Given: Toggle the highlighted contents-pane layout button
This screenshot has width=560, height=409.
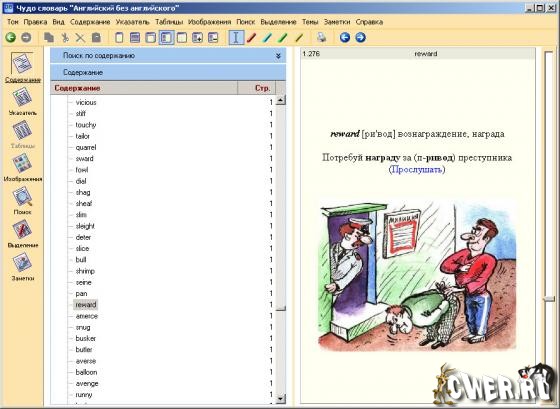Looking at the screenshot, I should click(x=166, y=38).
